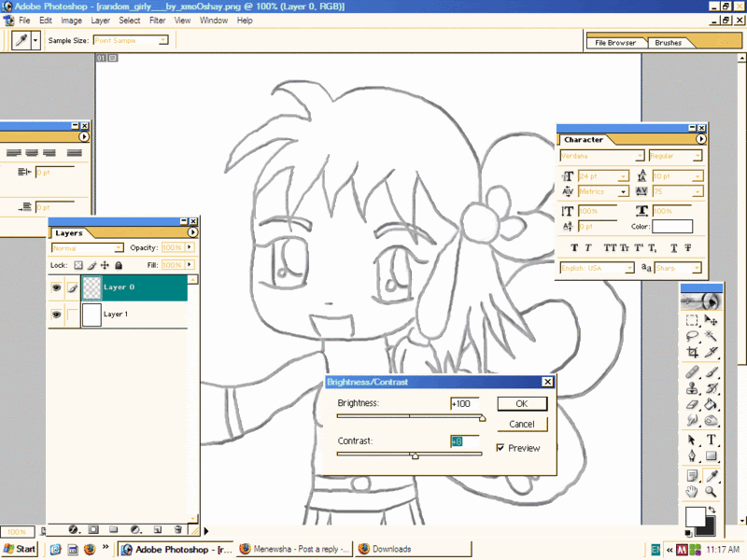The height and width of the screenshot is (560, 747).
Task: Open the Regular font style dropdown
Action: 697,156
